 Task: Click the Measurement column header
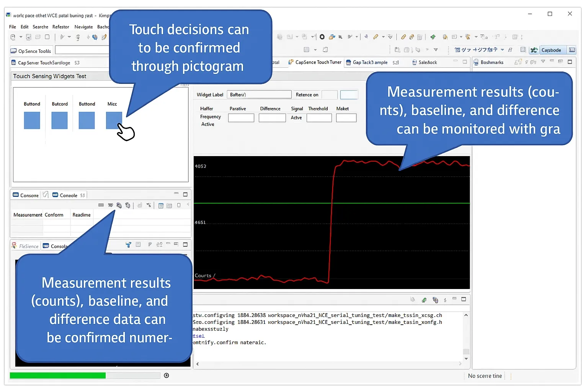pyautogui.click(x=28, y=215)
